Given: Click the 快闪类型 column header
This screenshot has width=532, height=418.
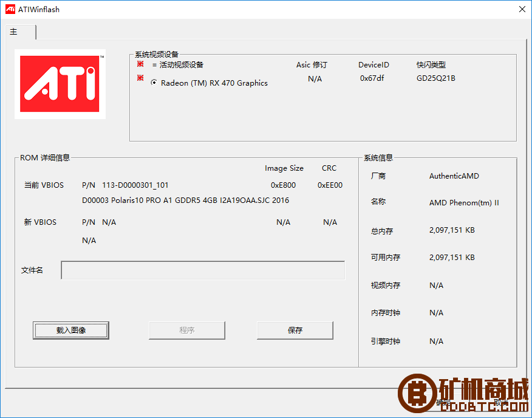Looking at the screenshot, I should click(431, 64).
